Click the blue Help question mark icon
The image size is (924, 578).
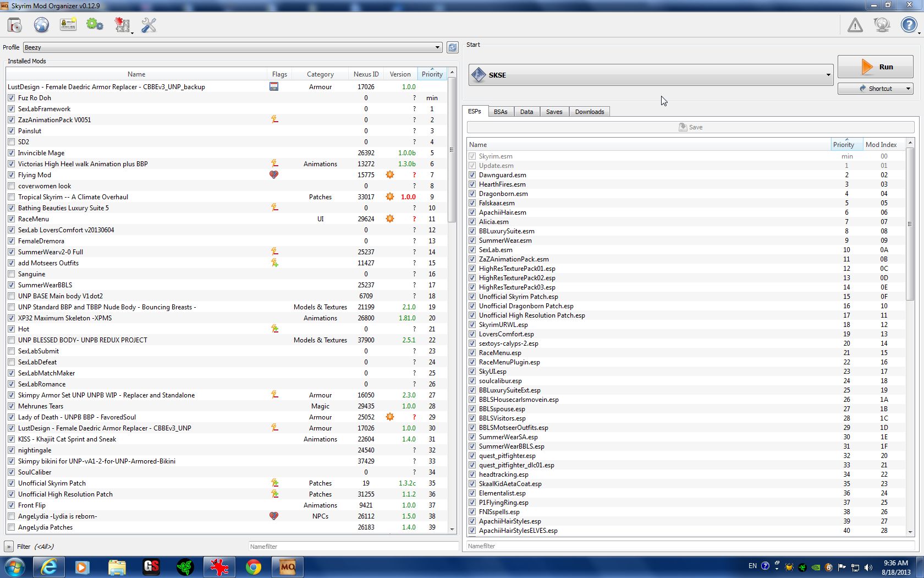point(909,25)
